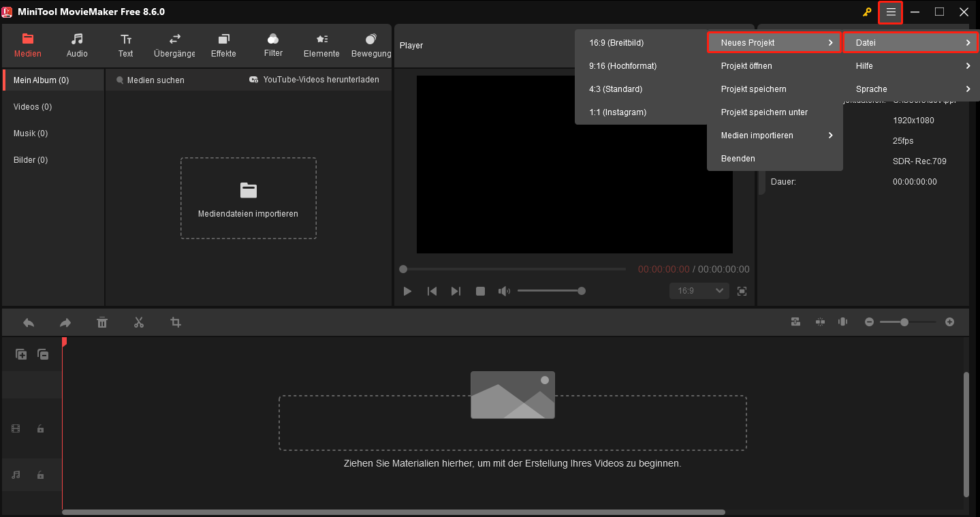Select the Filter panel
This screenshot has width=980, height=517.
(272, 45)
